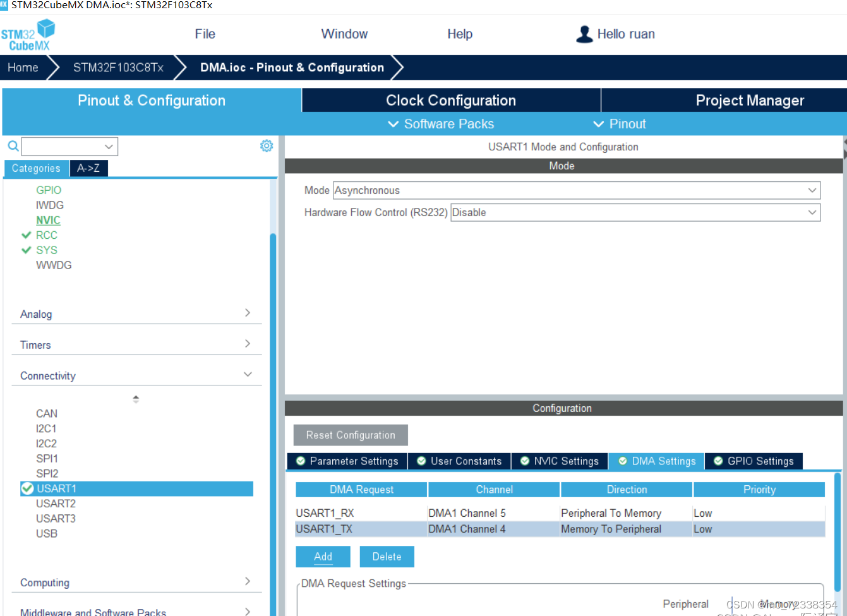Select the Categories tab
This screenshot has width=847, height=616.
[36, 168]
